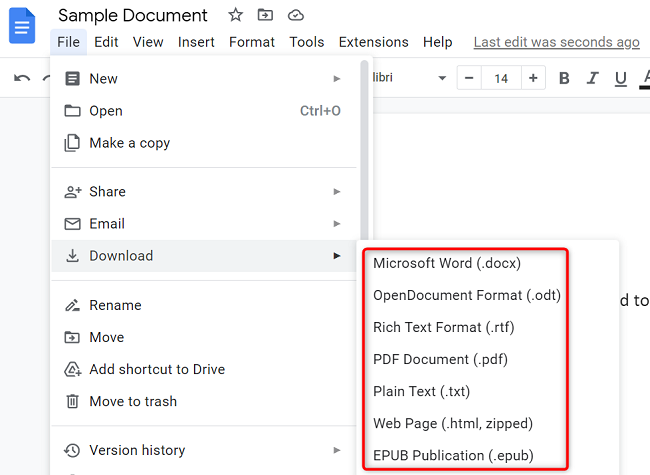Choose Microsoft Word (.docx) download format

pos(447,263)
